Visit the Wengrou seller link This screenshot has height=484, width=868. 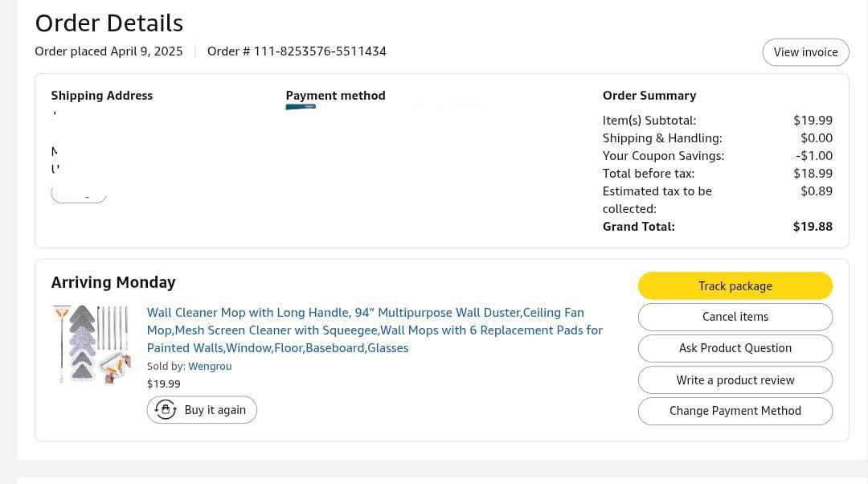tap(210, 367)
